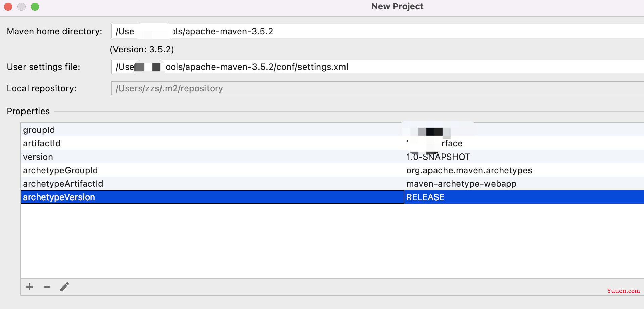Click the maven-archetype-webapp value cell

pyautogui.click(x=461, y=184)
